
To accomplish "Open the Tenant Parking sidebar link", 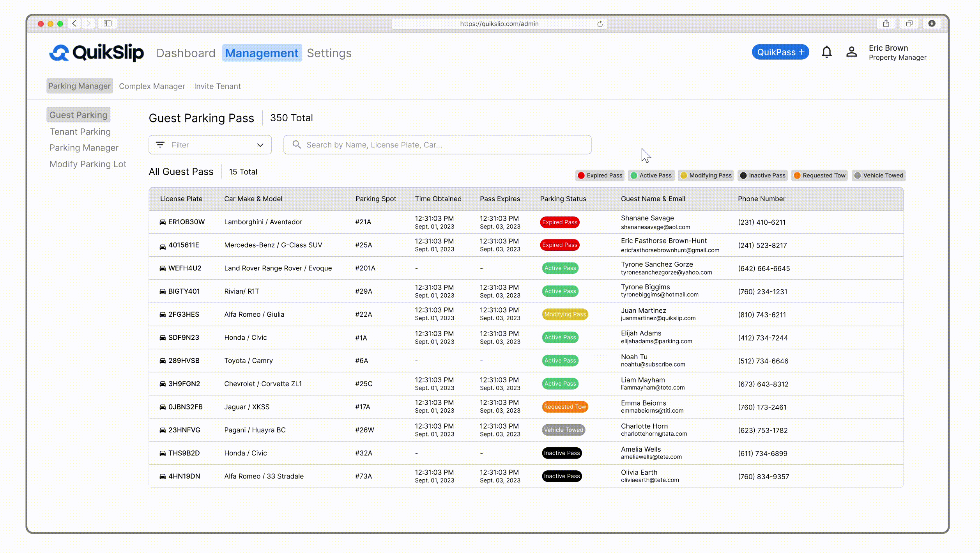I will click(80, 132).
